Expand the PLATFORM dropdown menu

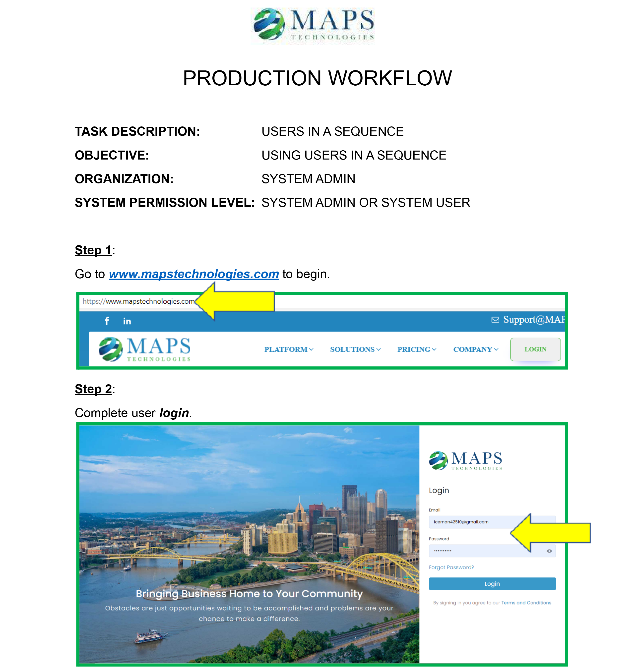tap(288, 349)
